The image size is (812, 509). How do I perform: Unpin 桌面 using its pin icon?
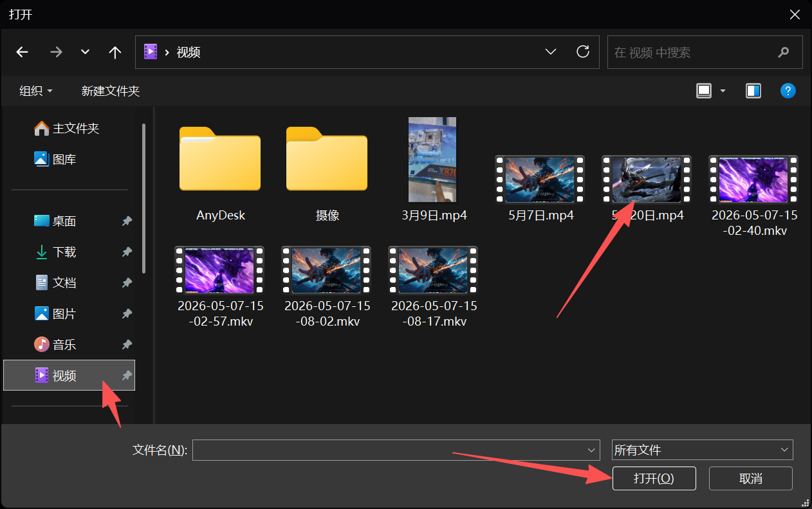point(127,221)
